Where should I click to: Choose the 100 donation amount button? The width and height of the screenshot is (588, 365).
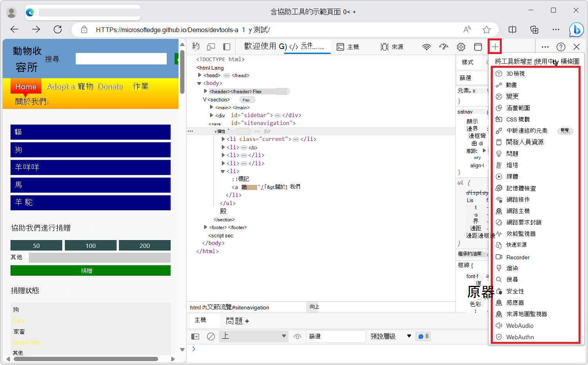(x=91, y=246)
